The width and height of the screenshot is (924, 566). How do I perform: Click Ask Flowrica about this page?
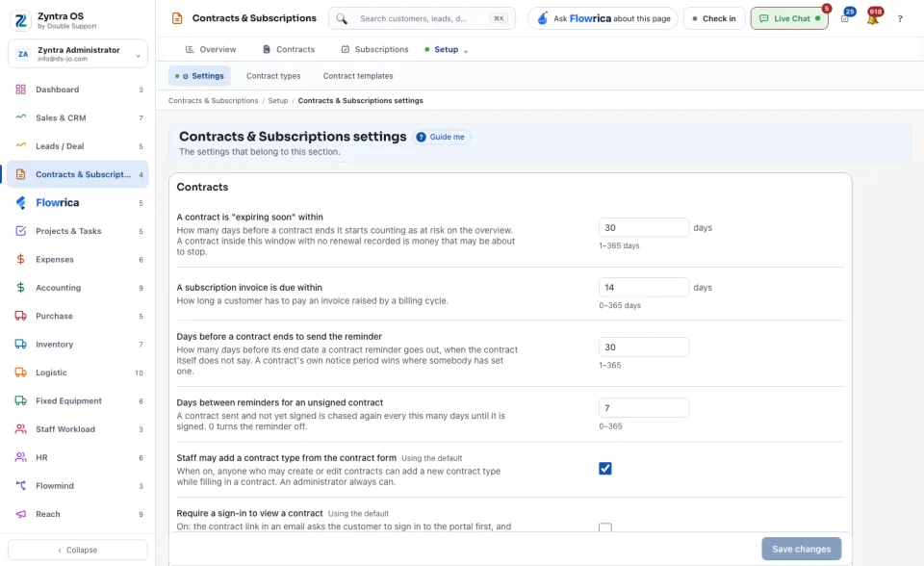[x=603, y=19]
